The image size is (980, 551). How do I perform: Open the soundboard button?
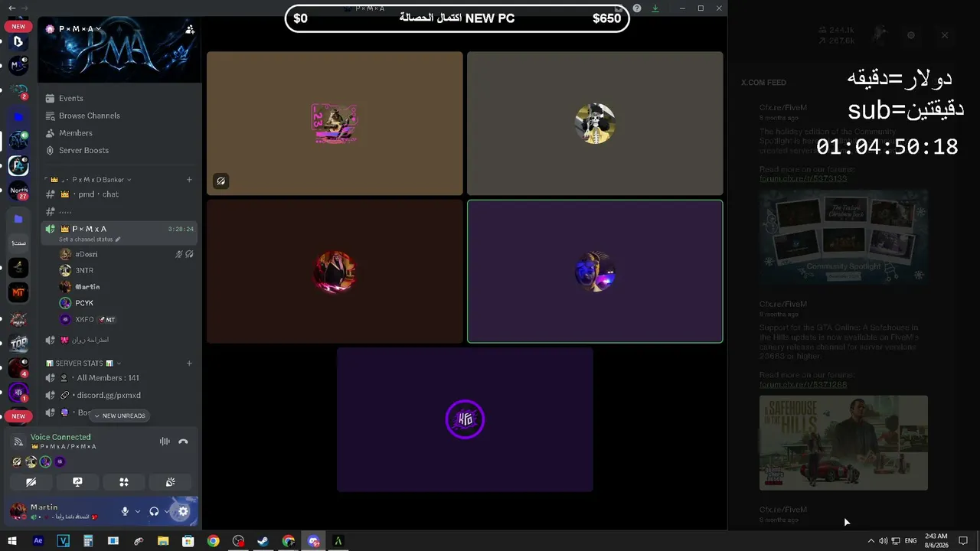point(171,482)
